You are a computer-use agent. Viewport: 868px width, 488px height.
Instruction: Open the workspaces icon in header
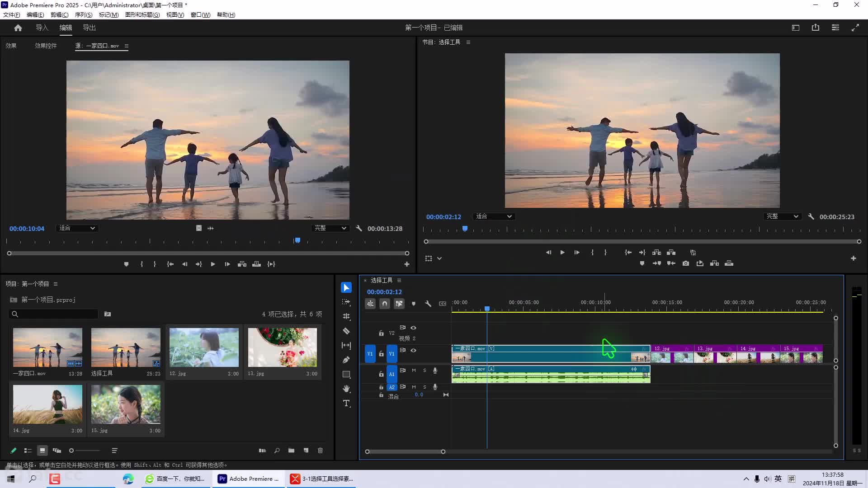[x=796, y=28]
